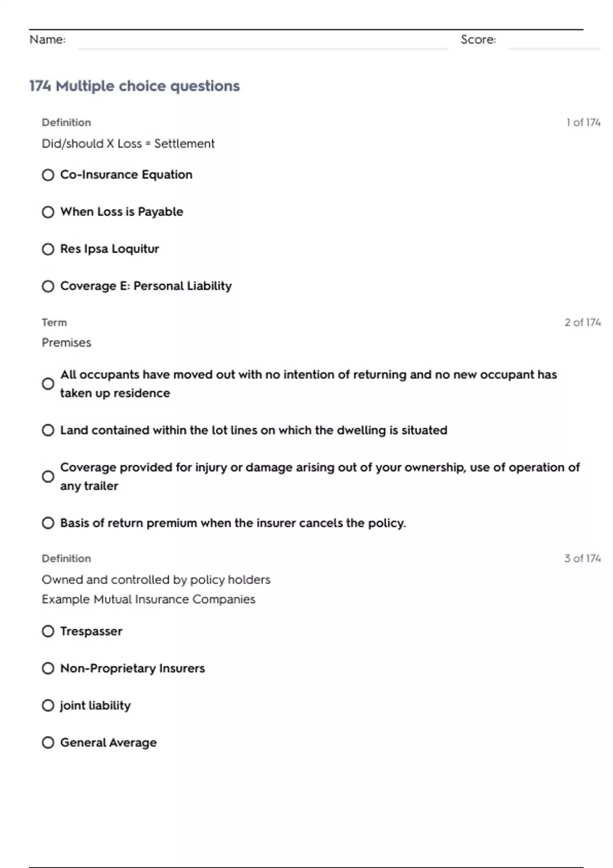Select Res Ipsa Loquitur answer
This screenshot has width=613, height=868.
pos(48,249)
